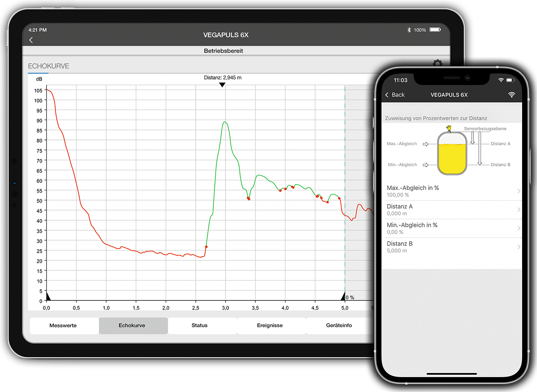The width and height of the screenshot is (537, 392).
Task: Open the Ereignisse tab
Action: tap(271, 325)
